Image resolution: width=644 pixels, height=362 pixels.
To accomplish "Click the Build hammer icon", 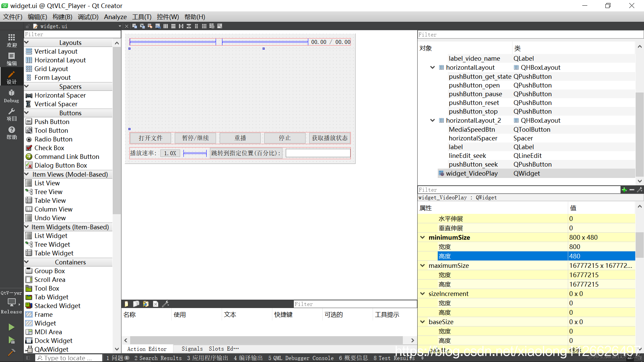I will (11, 352).
